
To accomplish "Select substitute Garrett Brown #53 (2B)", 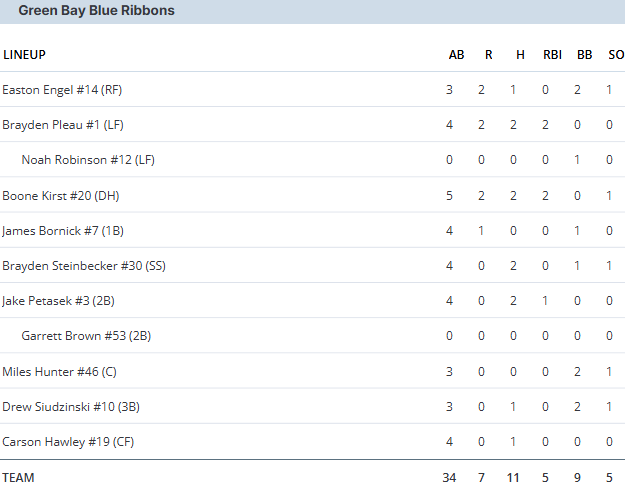I will (86, 336).
